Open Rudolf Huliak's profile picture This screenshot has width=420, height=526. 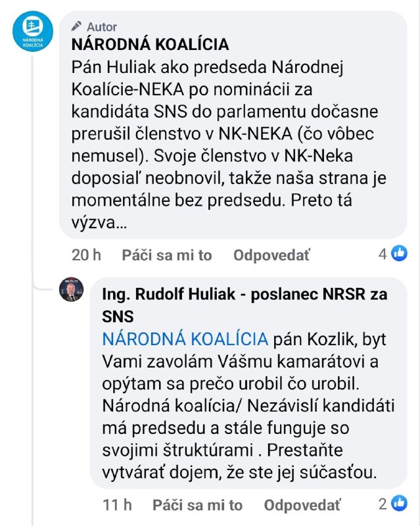point(71,289)
